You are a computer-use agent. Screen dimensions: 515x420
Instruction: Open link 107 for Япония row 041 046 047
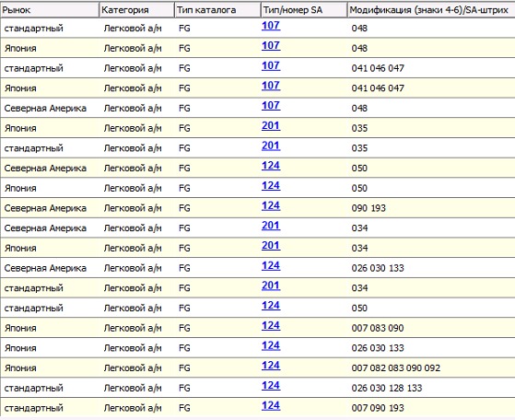click(271, 86)
